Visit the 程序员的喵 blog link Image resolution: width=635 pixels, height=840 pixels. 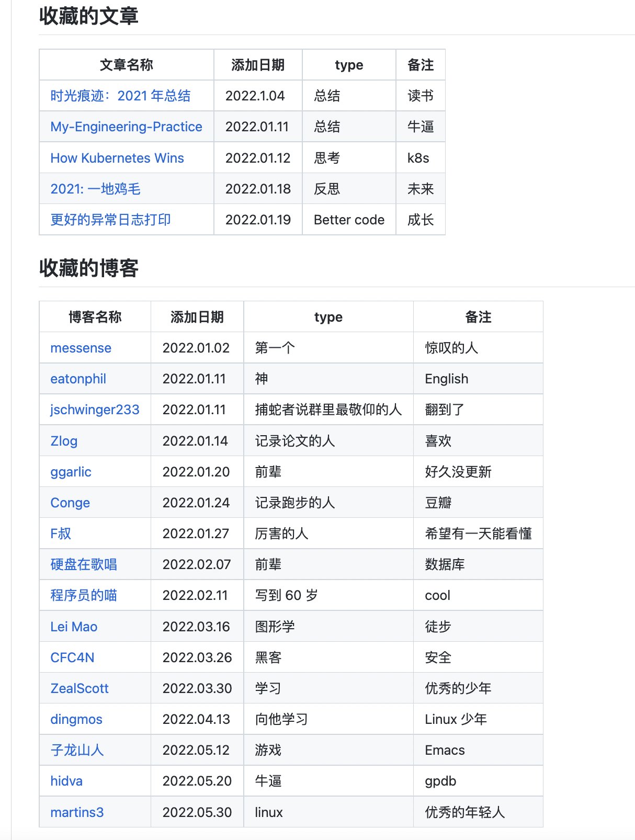pyautogui.click(x=84, y=595)
